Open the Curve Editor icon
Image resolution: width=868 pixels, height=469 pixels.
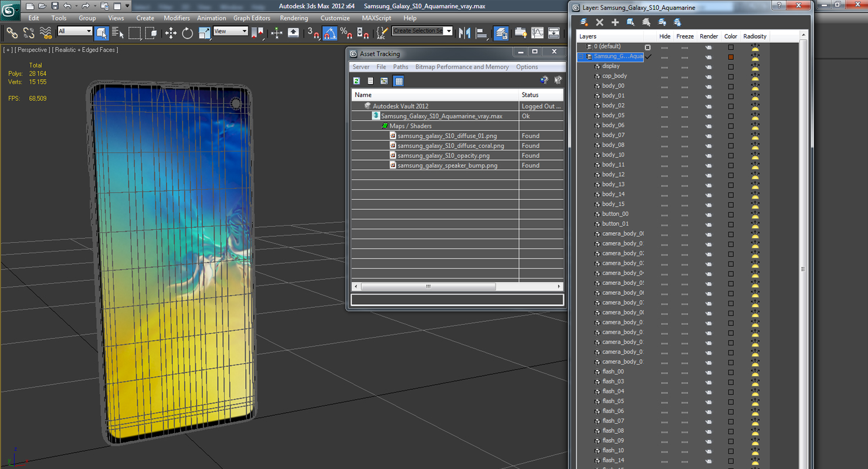pos(537,33)
